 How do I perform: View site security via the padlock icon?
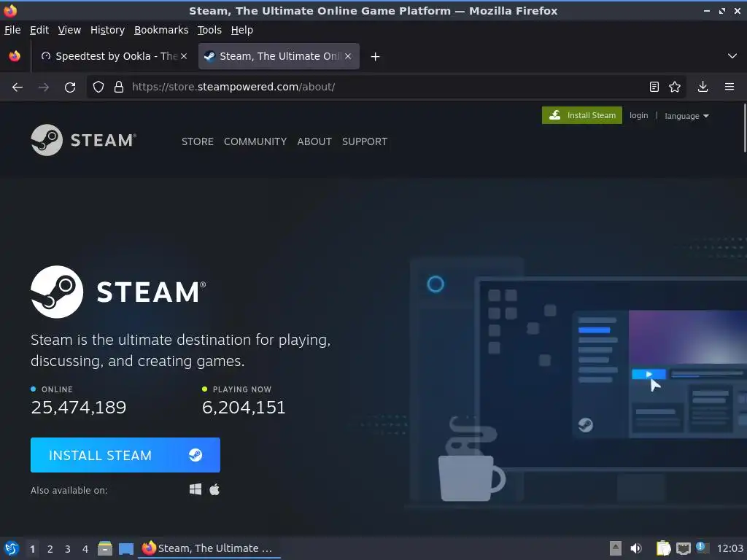(x=119, y=87)
